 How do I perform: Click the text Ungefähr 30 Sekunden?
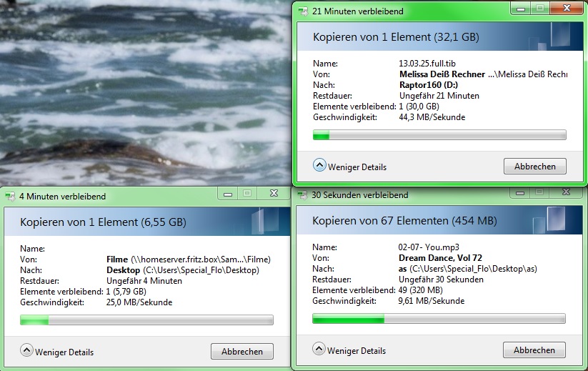point(441,280)
